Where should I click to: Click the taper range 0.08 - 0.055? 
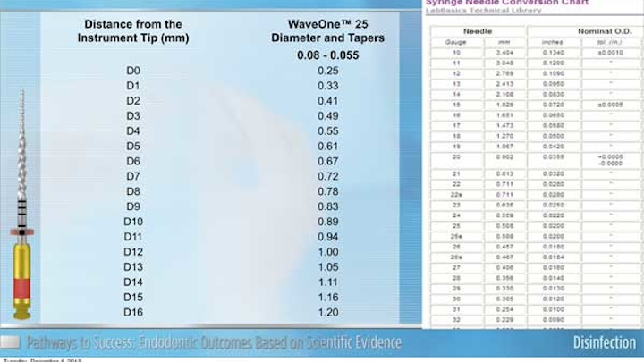(x=327, y=55)
